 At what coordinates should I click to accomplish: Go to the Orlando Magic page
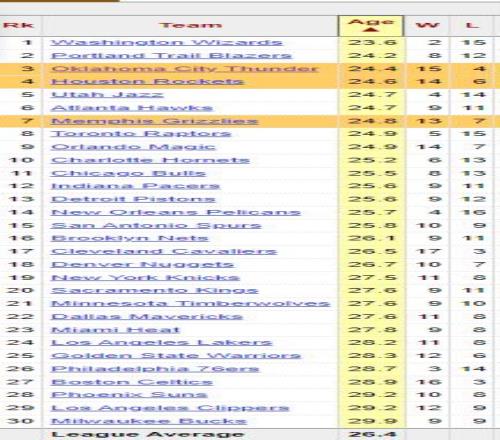pos(133,147)
